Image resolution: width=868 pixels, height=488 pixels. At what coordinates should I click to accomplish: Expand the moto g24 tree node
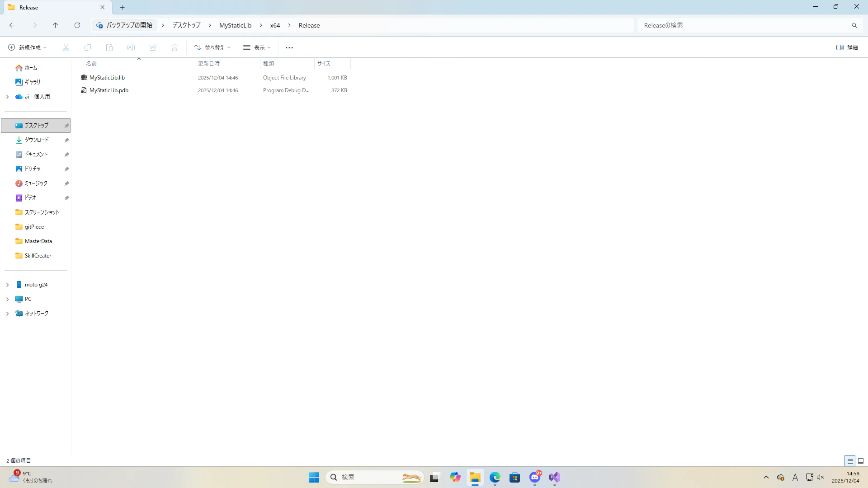(x=7, y=285)
